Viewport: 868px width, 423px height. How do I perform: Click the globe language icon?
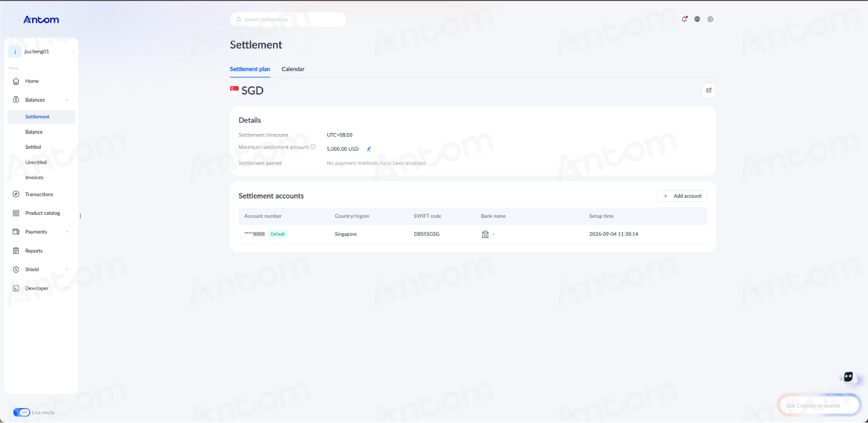coord(697,19)
